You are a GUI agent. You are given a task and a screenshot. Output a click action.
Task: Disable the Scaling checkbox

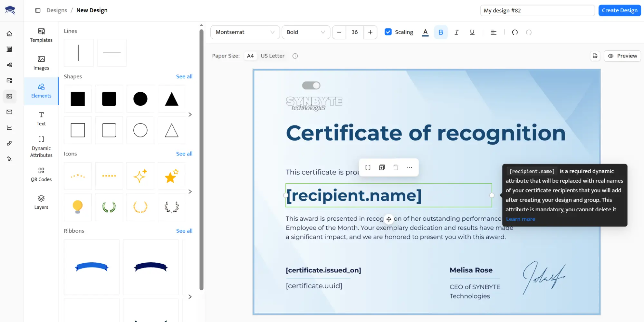tap(388, 32)
